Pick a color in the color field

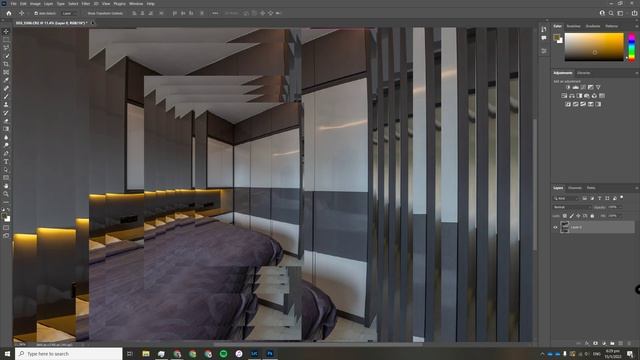(x=594, y=47)
